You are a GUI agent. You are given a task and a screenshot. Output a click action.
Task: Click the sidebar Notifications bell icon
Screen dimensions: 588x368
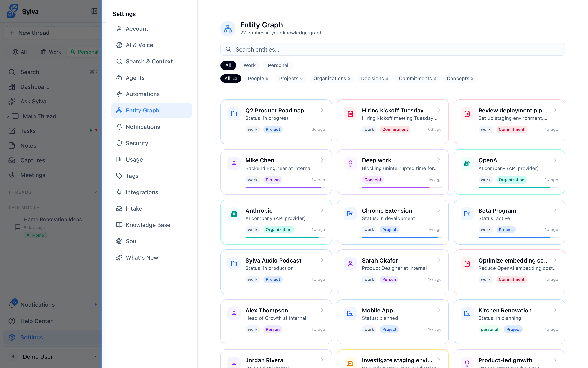[x=12, y=304]
